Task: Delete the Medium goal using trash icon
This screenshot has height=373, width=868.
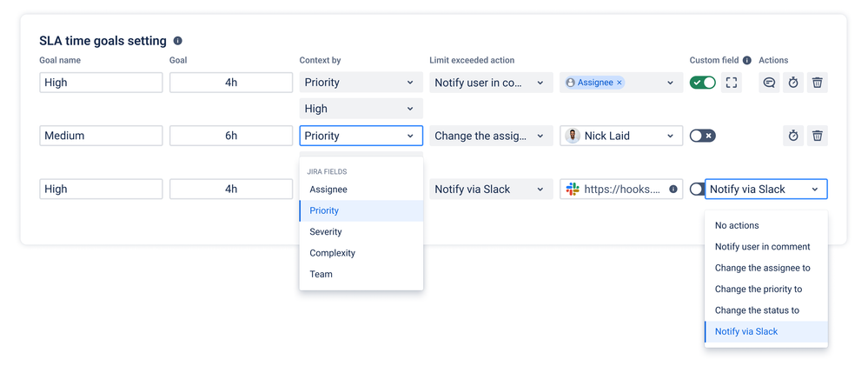Action: coord(817,136)
